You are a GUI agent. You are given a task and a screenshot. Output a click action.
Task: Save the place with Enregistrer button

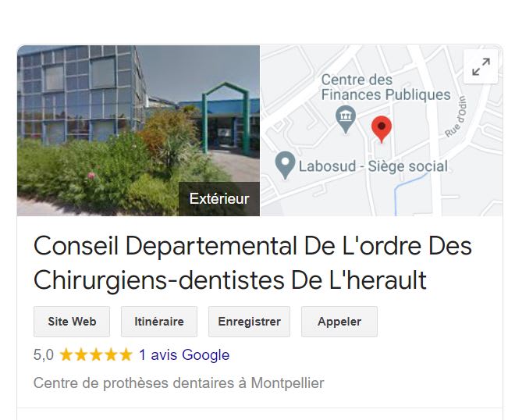249,322
